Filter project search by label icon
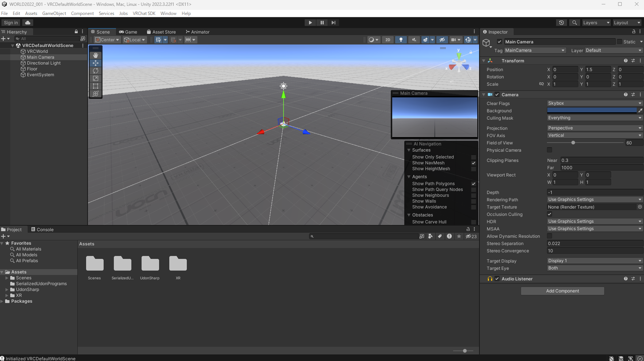 (440, 236)
